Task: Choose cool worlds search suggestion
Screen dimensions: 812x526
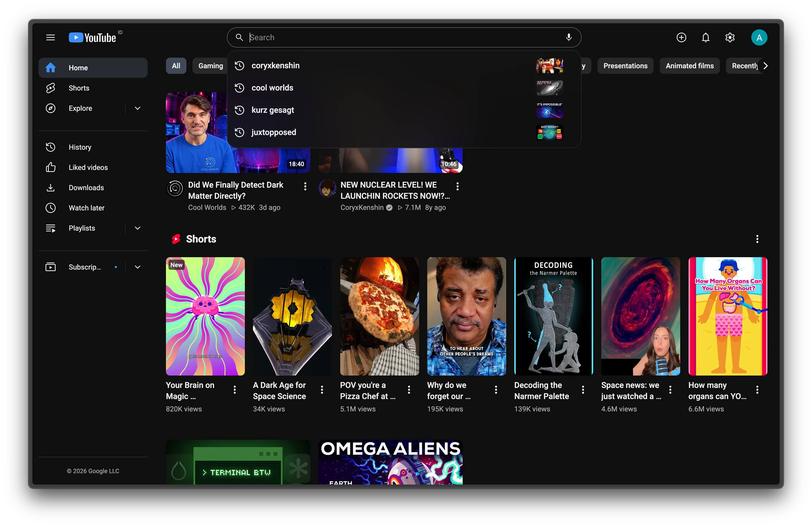Action: pyautogui.click(x=404, y=88)
